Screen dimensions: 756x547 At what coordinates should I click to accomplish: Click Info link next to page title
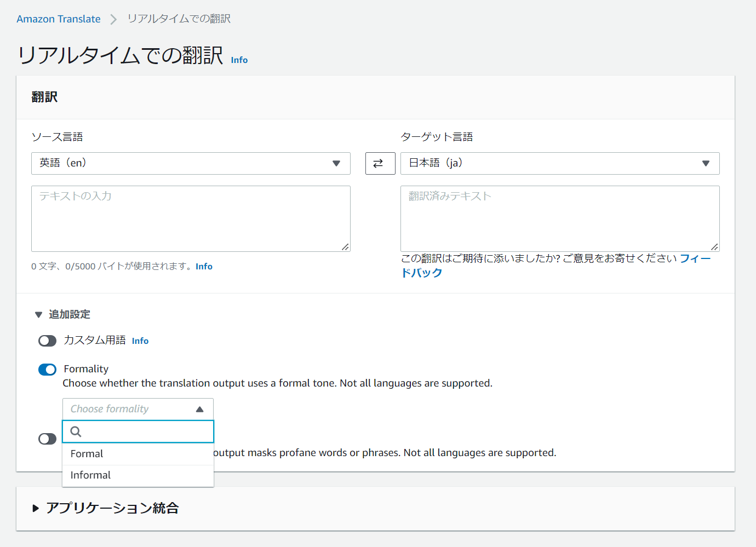click(x=239, y=60)
